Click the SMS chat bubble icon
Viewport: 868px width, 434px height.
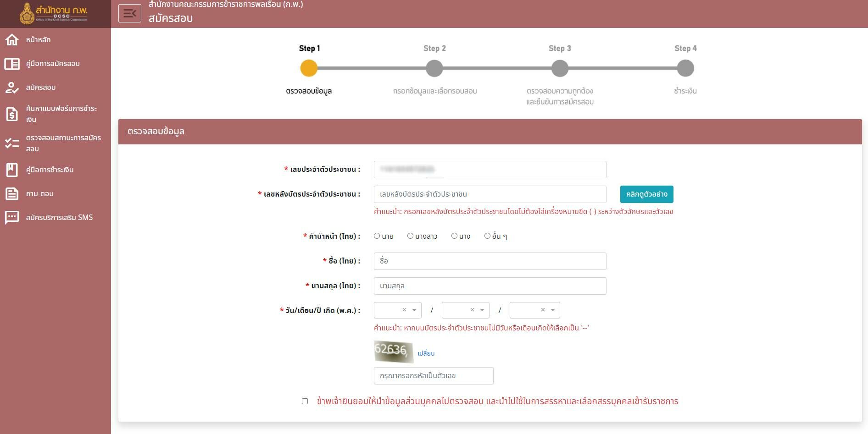12,218
